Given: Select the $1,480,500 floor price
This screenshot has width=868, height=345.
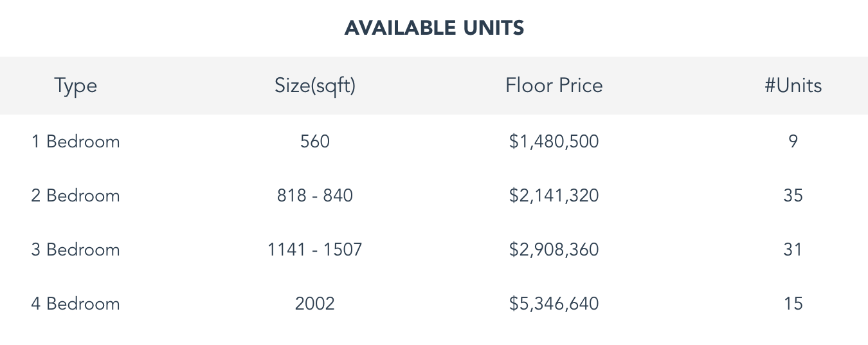Looking at the screenshot, I should [554, 142].
